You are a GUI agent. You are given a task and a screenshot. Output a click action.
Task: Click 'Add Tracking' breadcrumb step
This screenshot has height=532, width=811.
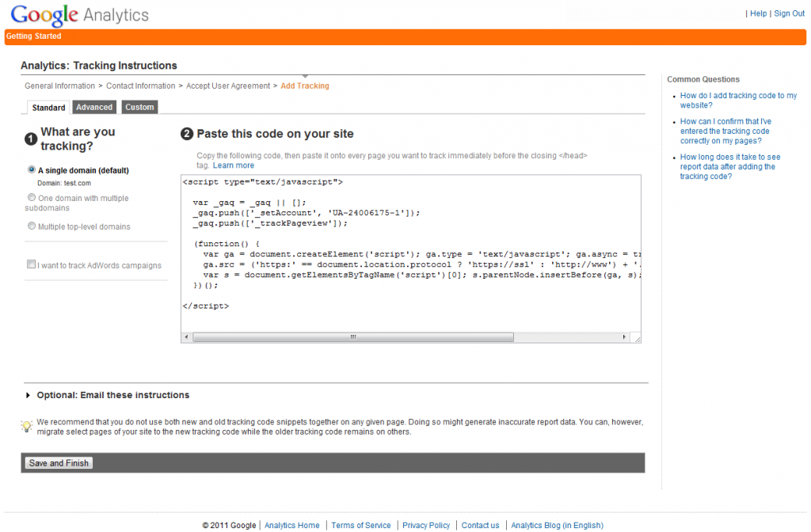[305, 85]
